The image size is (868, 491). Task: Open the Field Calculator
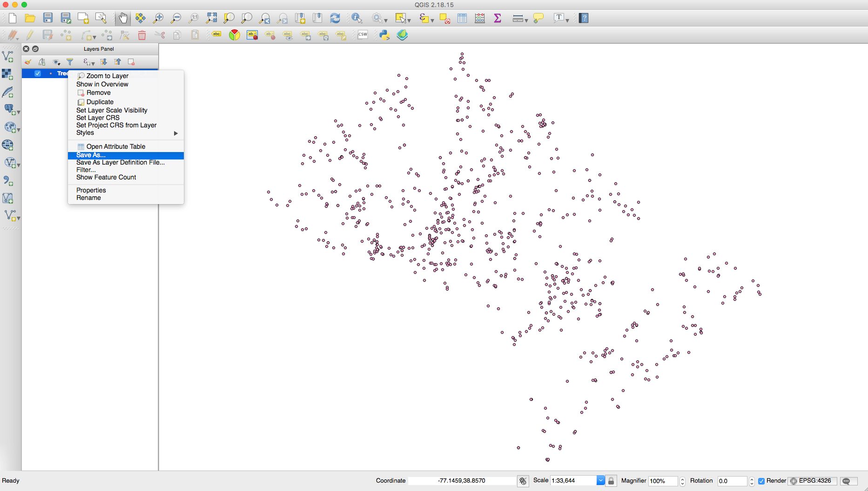coord(479,18)
